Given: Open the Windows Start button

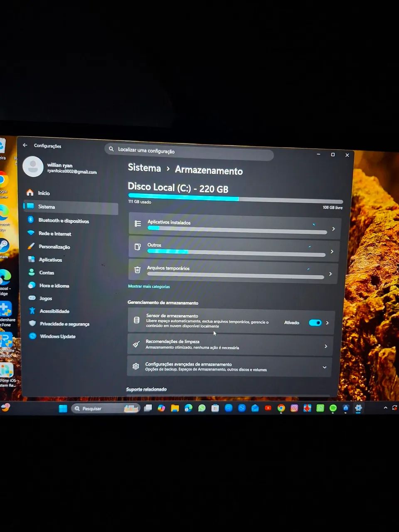Looking at the screenshot, I should tap(63, 409).
